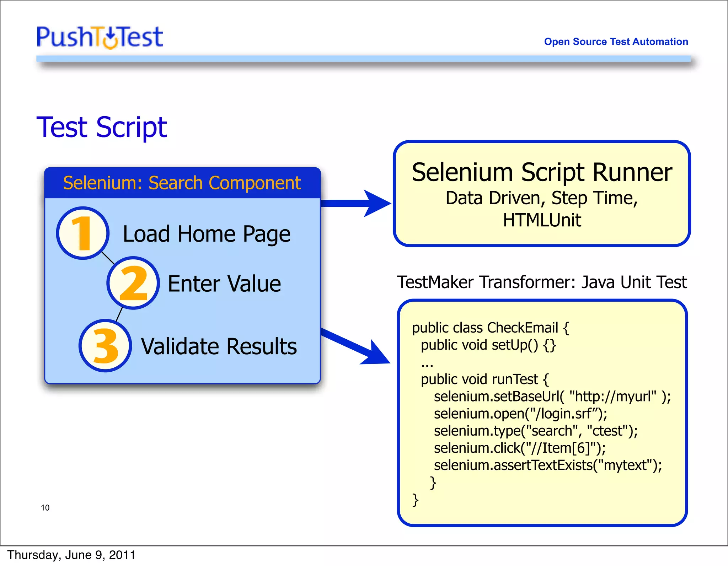Viewport: 728px width, 566px height.
Task: Click the selenium.type("search", "ctest") line
Action: point(536,431)
